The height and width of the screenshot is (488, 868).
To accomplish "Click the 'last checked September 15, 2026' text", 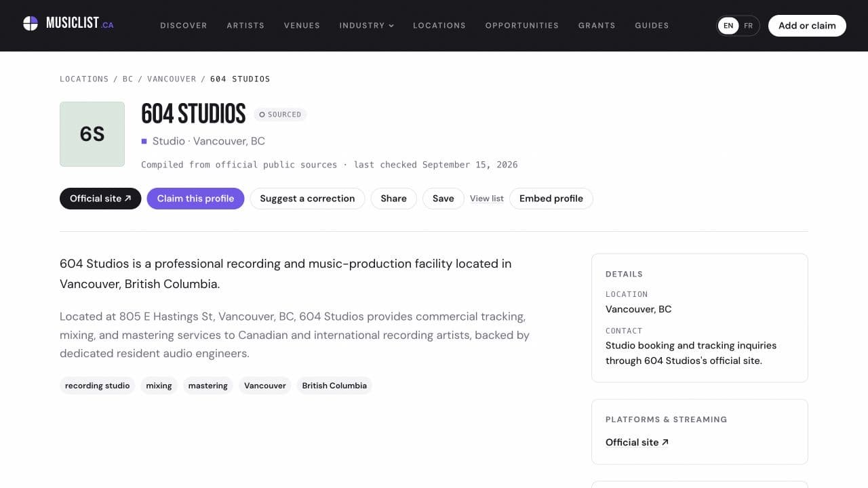I will click(435, 165).
